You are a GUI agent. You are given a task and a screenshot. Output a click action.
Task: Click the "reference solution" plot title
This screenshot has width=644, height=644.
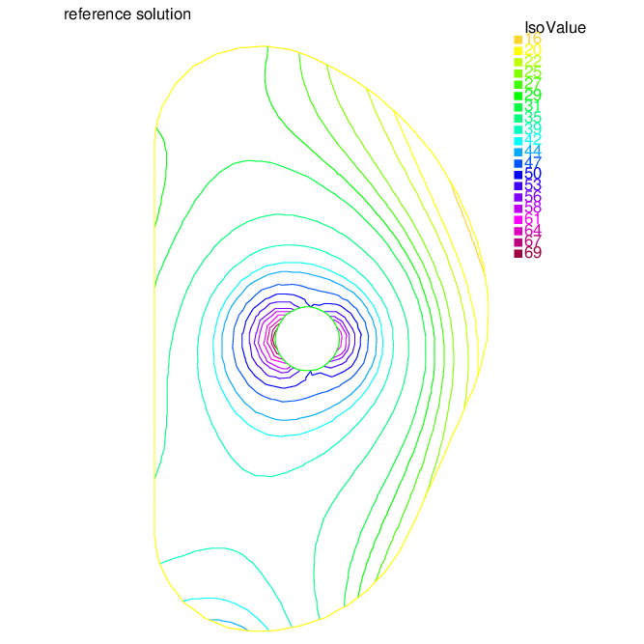(127, 14)
